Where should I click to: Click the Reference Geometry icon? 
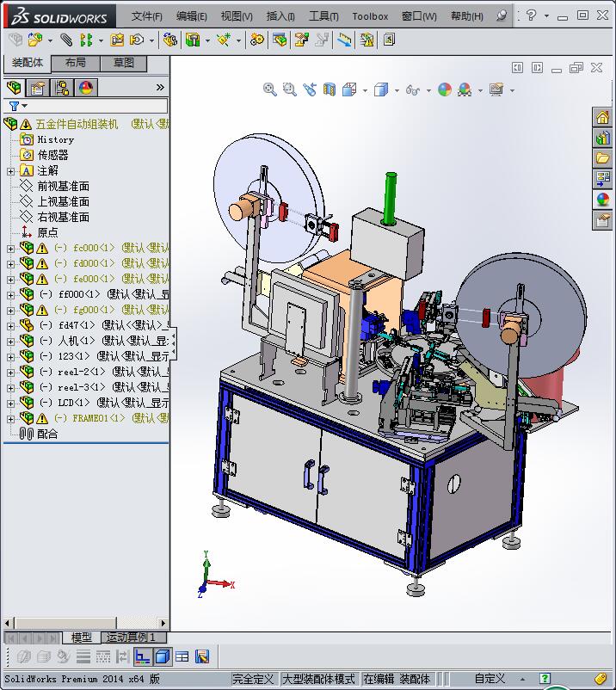[x=224, y=40]
